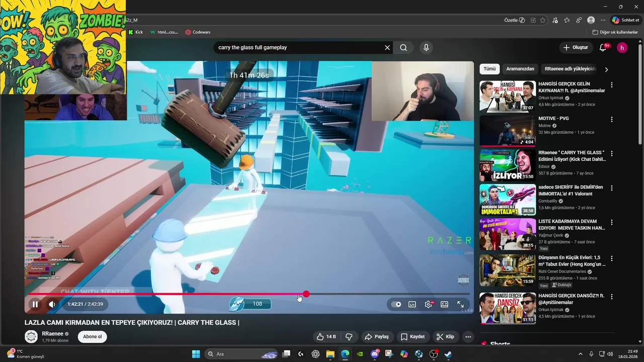
Task: Show more filter chips with right arrow
Action: tap(606, 69)
